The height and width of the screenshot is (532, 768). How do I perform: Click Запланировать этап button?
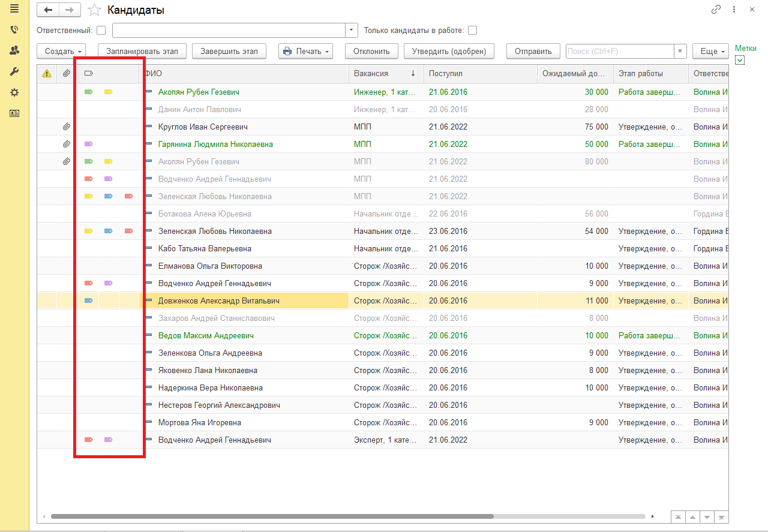[142, 52]
